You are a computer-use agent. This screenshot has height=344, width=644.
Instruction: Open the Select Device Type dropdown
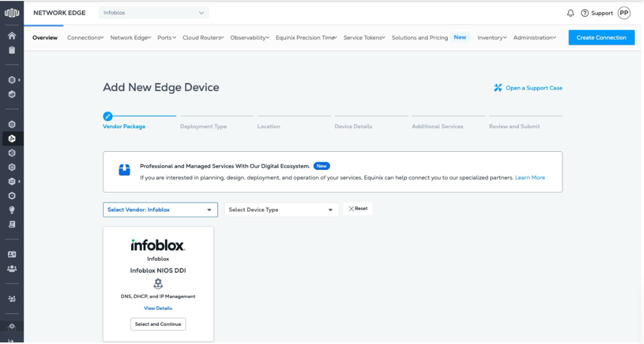281,210
